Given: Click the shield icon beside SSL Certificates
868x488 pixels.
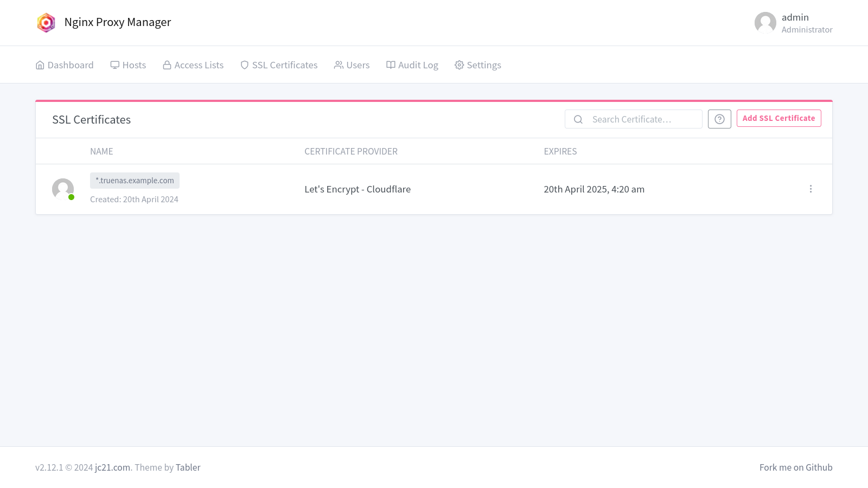Looking at the screenshot, I should point(245,65).
